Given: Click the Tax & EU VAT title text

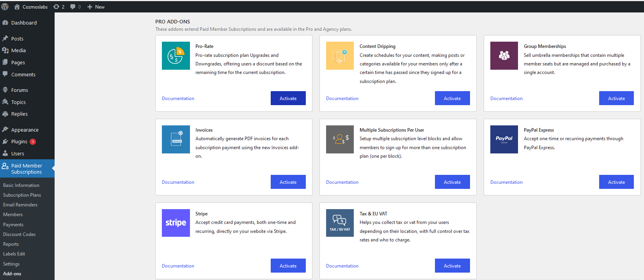Looking at the screenshot, I should (x=373, y=214).
